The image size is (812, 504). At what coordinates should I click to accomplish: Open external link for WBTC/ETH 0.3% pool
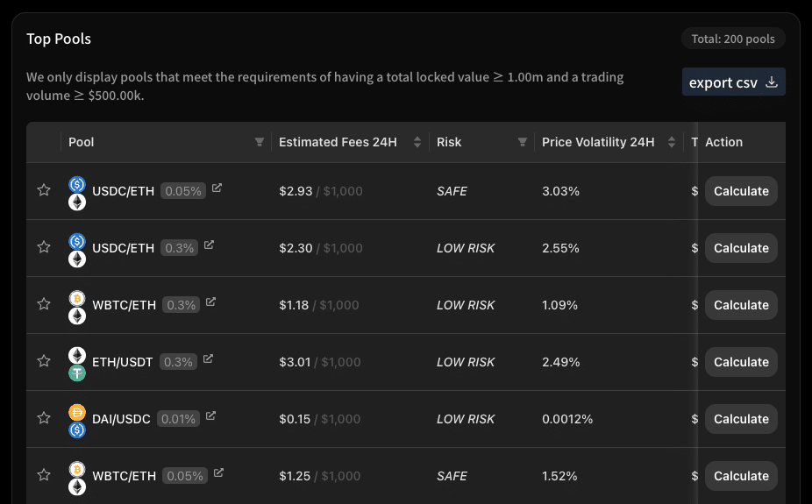210,302
